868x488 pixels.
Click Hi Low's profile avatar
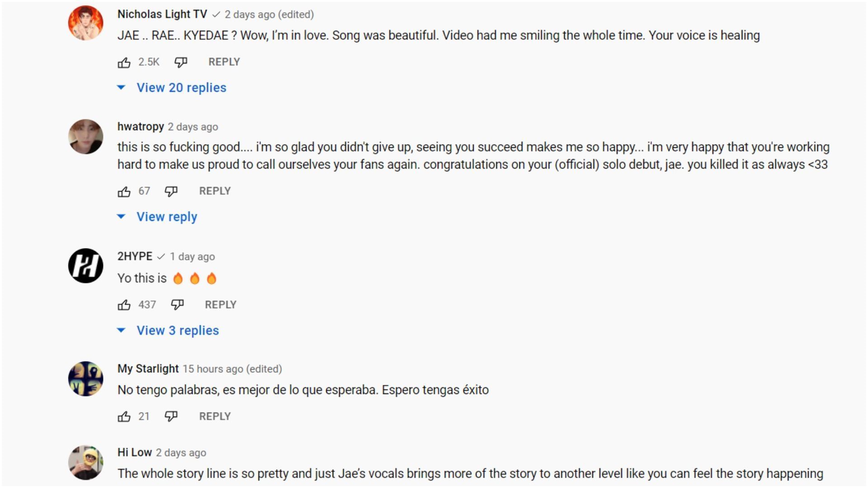(85, 462)
